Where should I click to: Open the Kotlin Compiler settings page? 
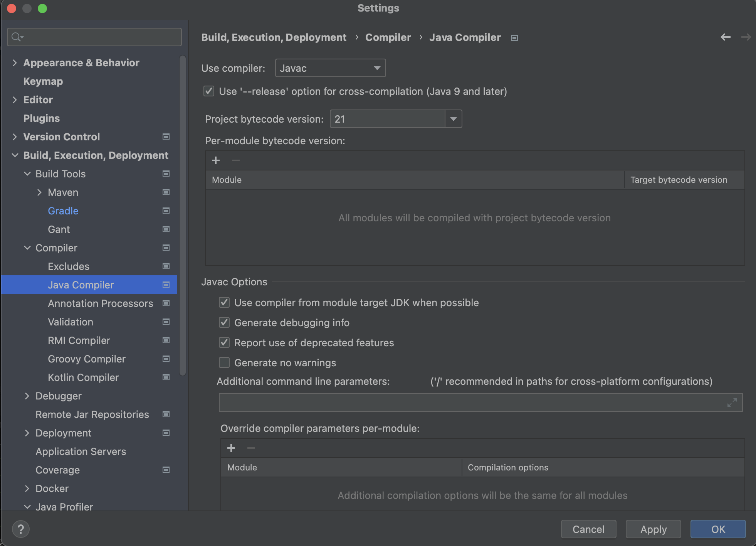pyautogui.click(x=83, y=377)
